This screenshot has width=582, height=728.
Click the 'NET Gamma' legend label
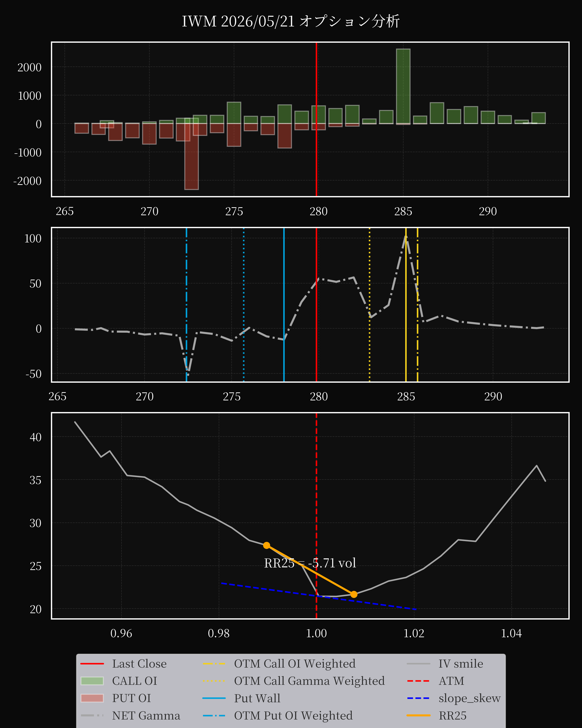pos(146,715)
